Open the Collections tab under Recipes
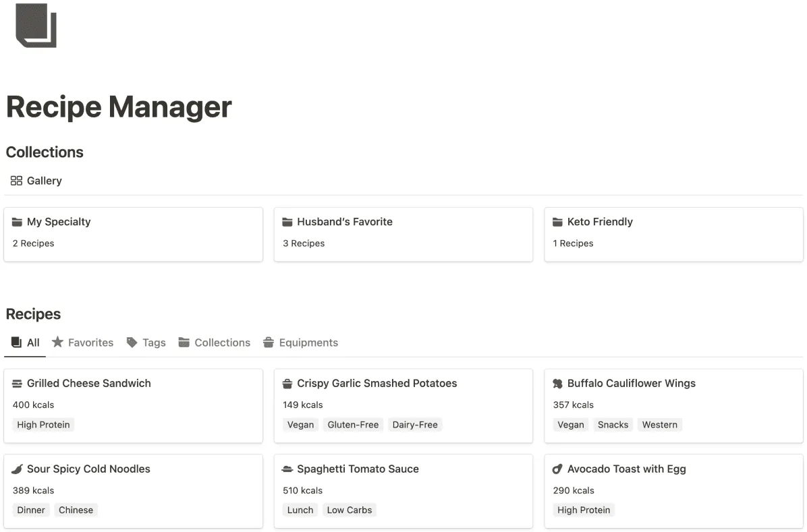This screenshot has height=532, width=807. pyautogui.click(x=214, y=343)
